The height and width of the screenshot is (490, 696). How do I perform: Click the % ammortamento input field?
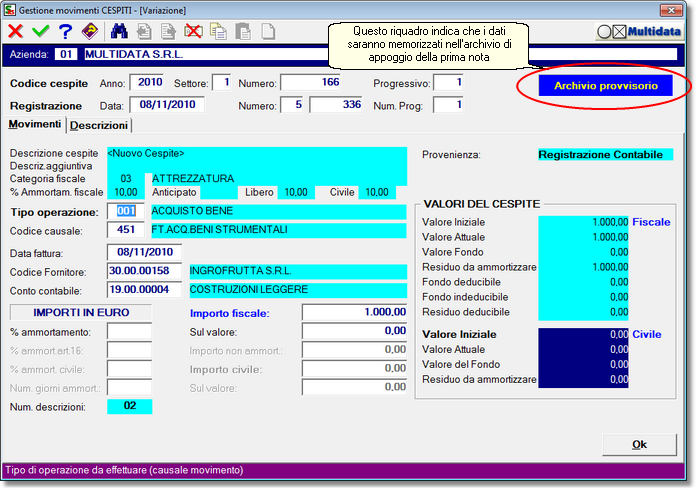point(130,332)
